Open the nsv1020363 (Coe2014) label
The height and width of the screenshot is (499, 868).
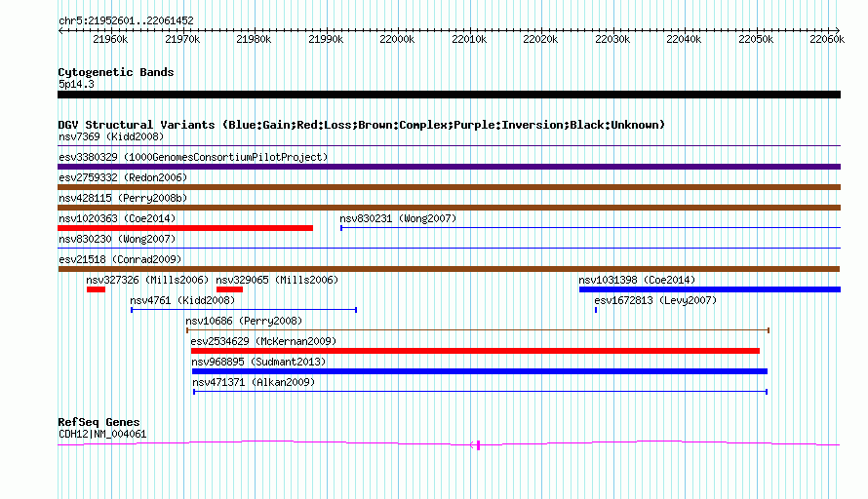[117, 218]
